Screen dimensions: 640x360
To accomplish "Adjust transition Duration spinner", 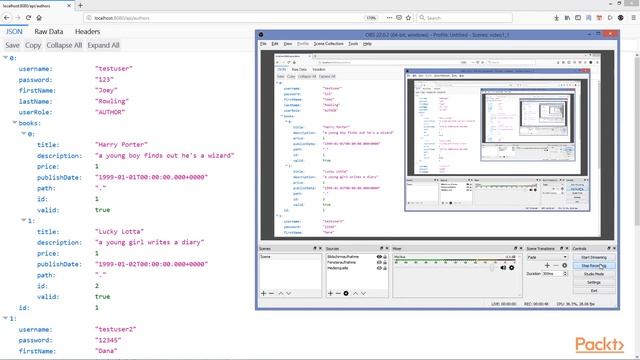I will (565, 273).
